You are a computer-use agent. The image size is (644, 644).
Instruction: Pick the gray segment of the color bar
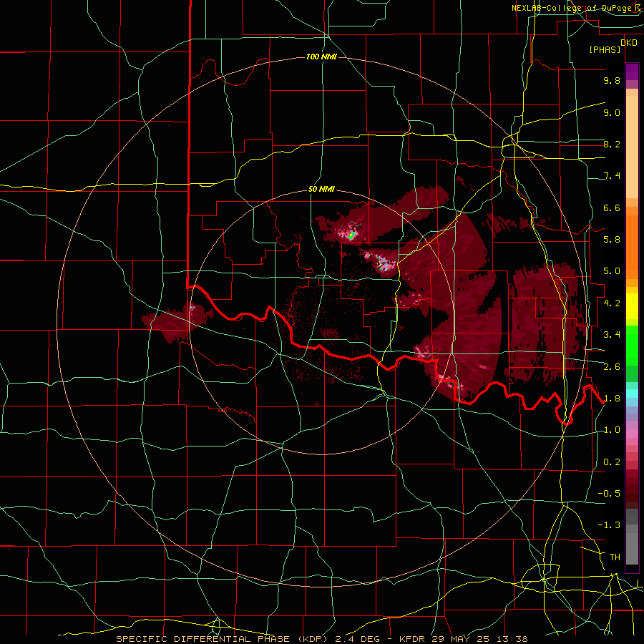point(632,537)
